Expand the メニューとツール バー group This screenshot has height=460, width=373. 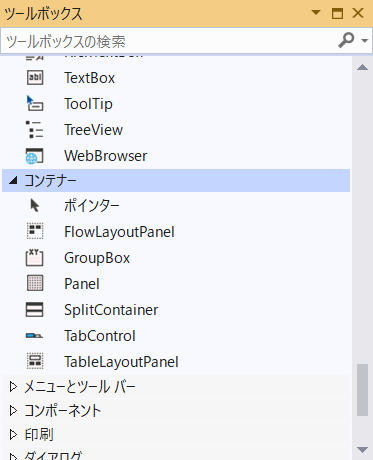point(13,387)
